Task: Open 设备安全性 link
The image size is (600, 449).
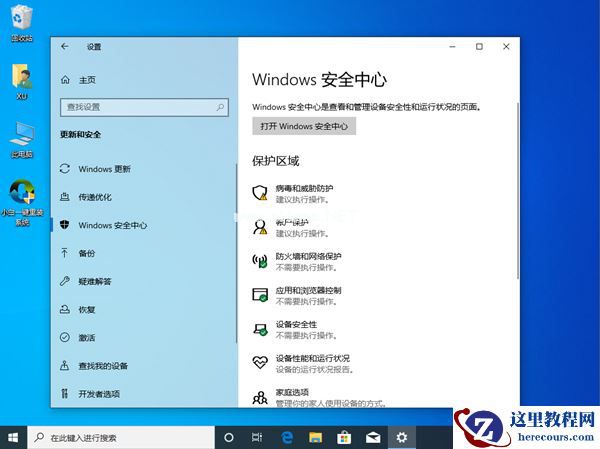Action: [297, 325]
